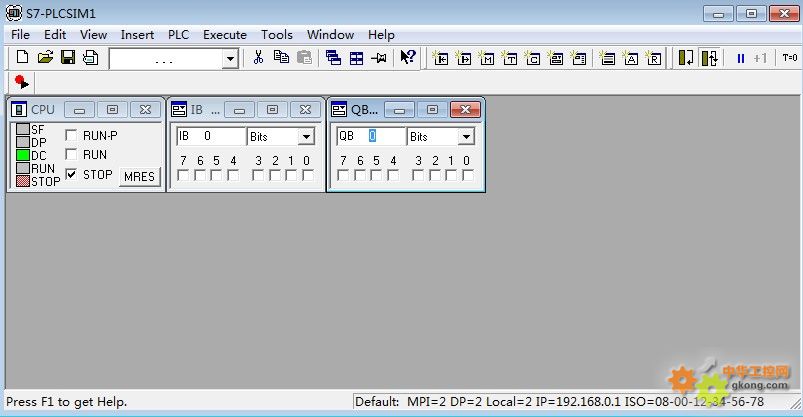803x417 pixels.
Task: Open the View menu
Action: (x=93, y=35)
